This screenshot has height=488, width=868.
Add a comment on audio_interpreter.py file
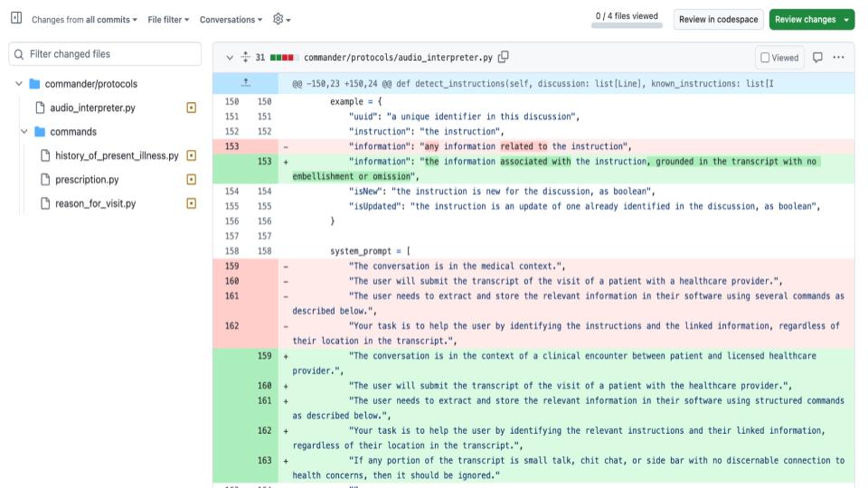click(817, 57)
